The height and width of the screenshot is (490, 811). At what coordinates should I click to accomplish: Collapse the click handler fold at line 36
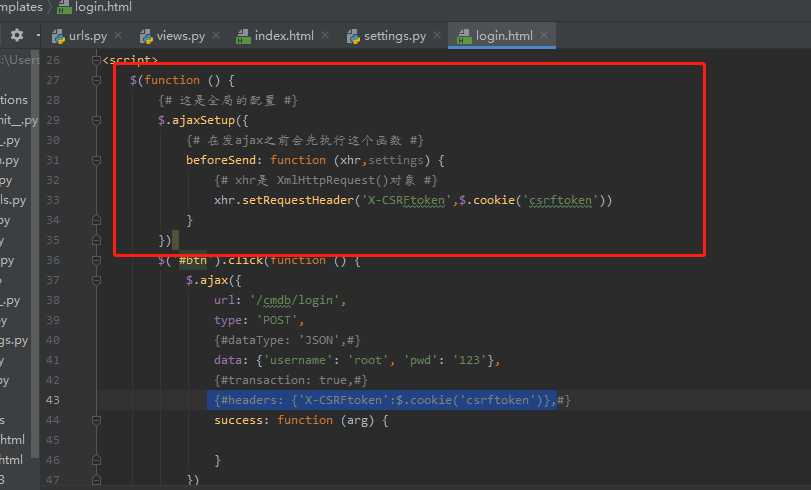[x=96, y=260]
